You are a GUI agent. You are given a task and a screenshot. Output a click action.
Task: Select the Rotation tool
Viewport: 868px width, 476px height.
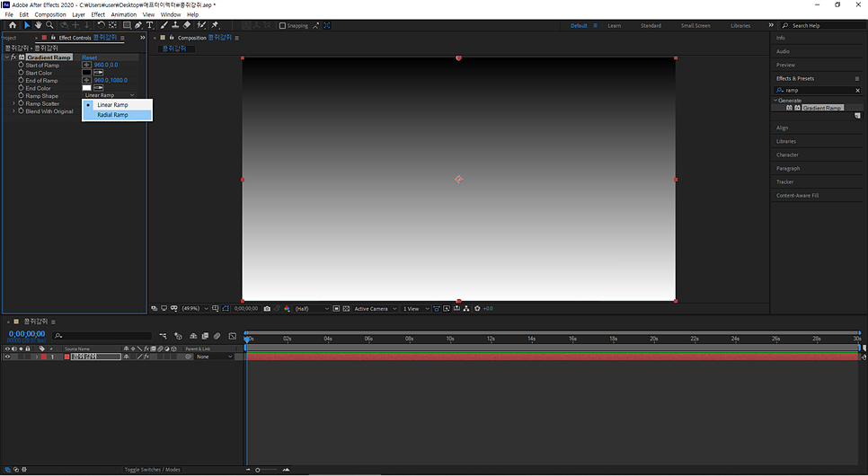click(x=101, y=25)
